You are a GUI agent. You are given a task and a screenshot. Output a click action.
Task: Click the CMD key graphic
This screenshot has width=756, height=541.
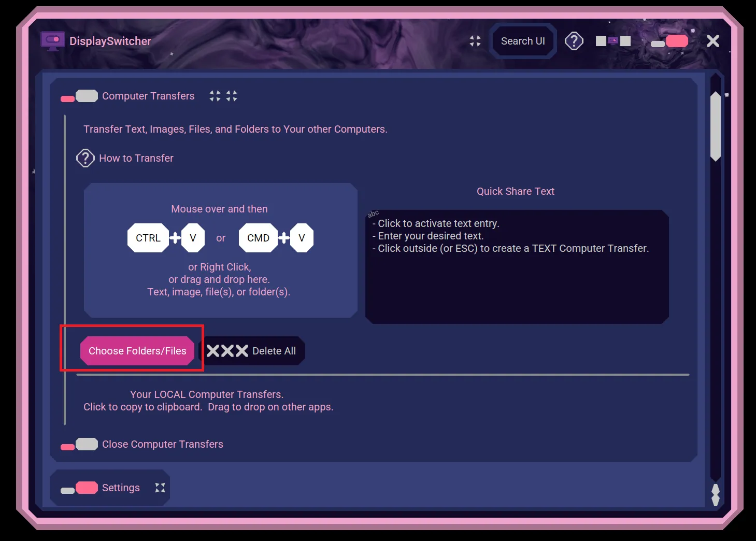coord(258,238)
